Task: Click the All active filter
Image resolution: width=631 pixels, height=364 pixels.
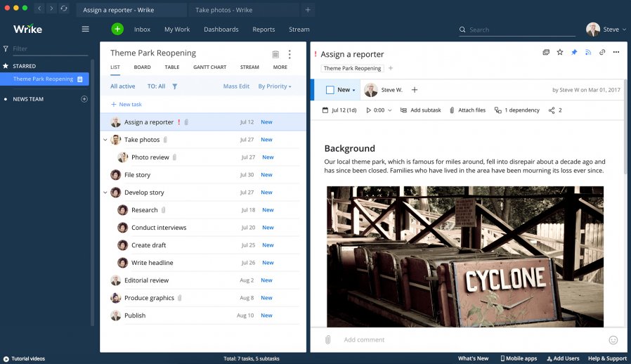Action: [x=123, y=86]
